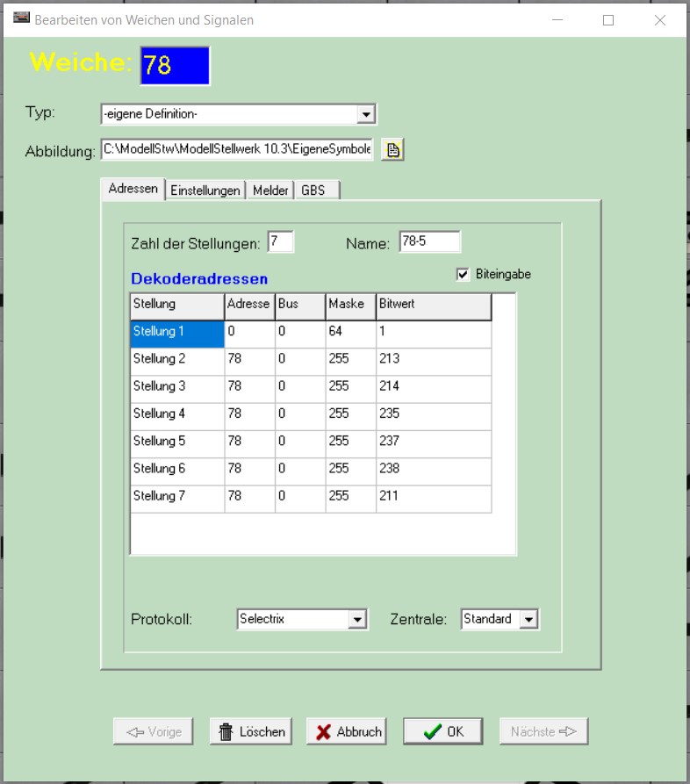690x784 pixels.
Task: Click Abbruch to cancel editing
Action: click(x=347, y=731)
